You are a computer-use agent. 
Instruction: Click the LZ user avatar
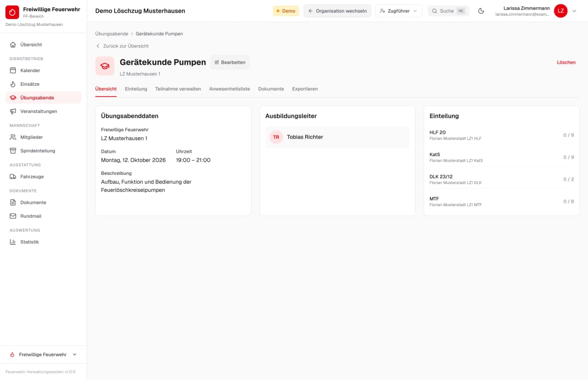561,11
